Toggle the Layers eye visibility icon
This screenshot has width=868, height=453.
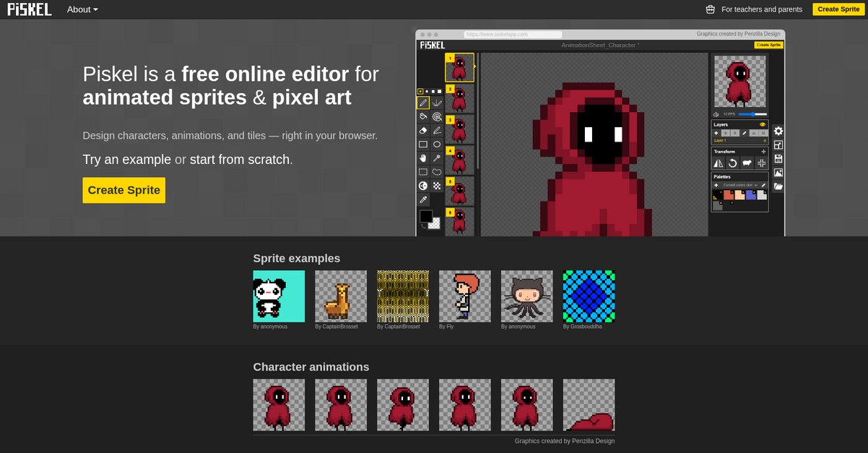click(x=763, y=124)
